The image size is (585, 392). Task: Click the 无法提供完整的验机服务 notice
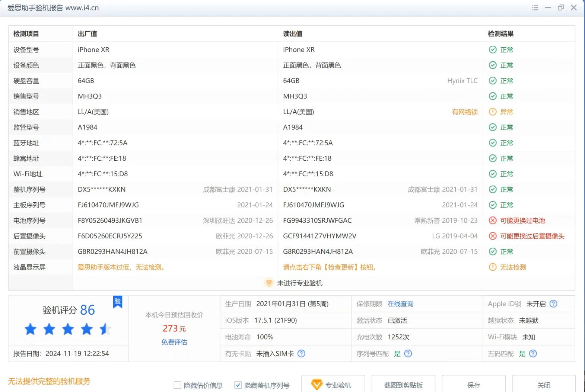coord(49,381)
